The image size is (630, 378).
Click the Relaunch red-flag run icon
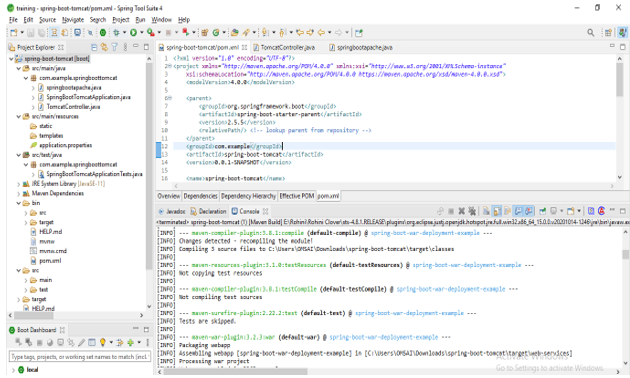click(x=186, y=33)
